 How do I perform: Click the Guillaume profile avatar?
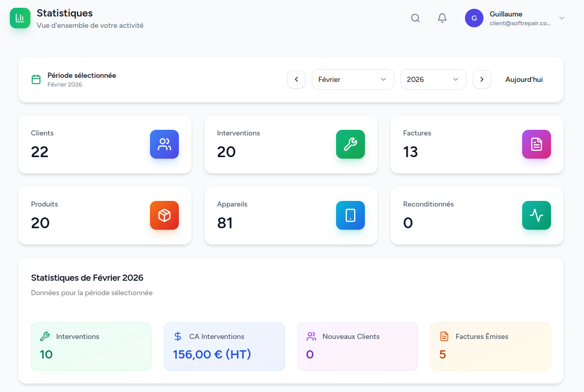(x=474, y=18)
